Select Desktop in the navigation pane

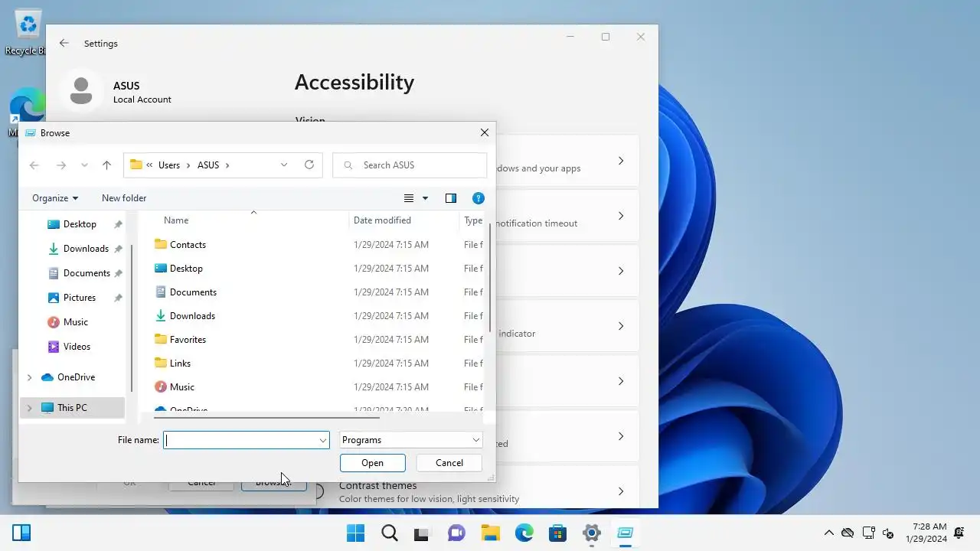(x=80, y=224)
